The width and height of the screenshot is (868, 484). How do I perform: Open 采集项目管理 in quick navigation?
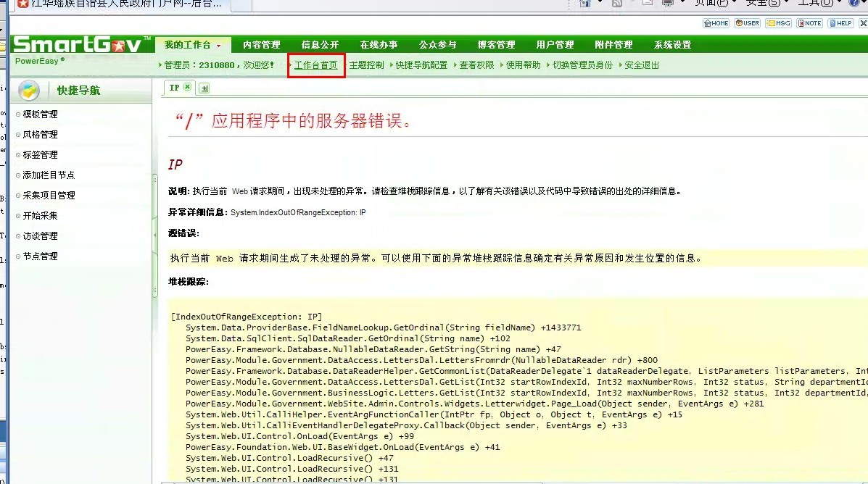[x=49, y=196]
